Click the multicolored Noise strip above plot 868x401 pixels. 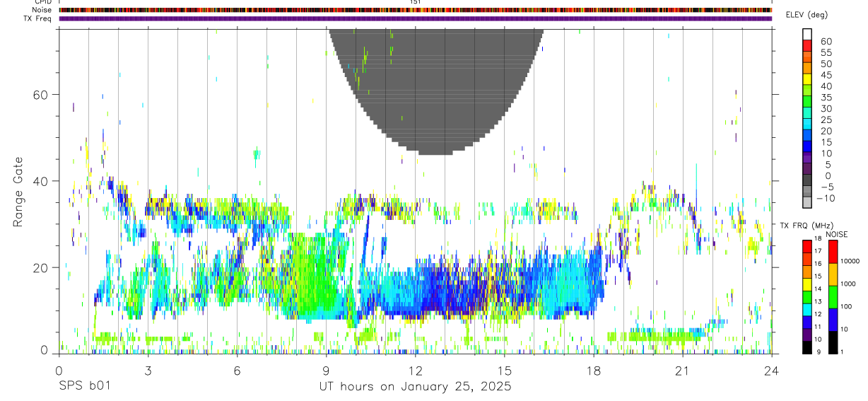point(415,10)
